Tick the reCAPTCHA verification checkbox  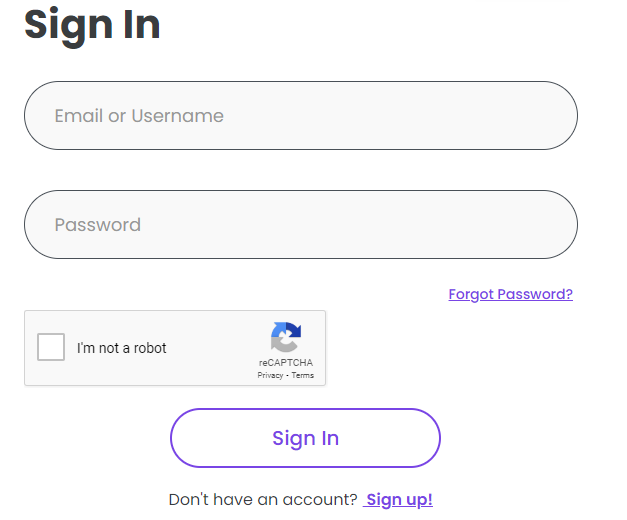click(51, 347)
